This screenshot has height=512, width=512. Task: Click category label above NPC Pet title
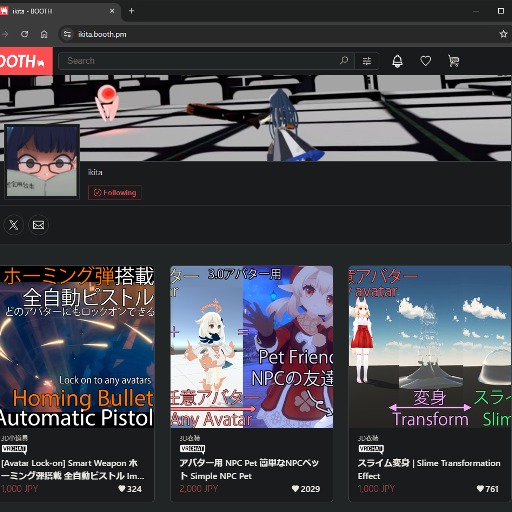click(190, 438)
